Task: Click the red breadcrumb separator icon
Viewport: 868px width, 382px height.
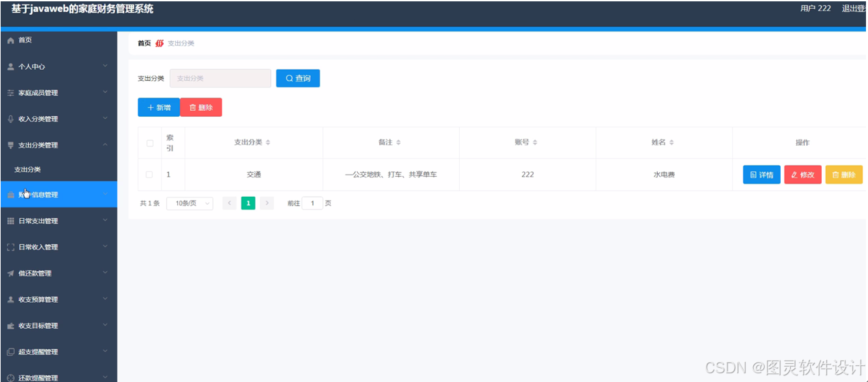Action: (x=159, y=44)
